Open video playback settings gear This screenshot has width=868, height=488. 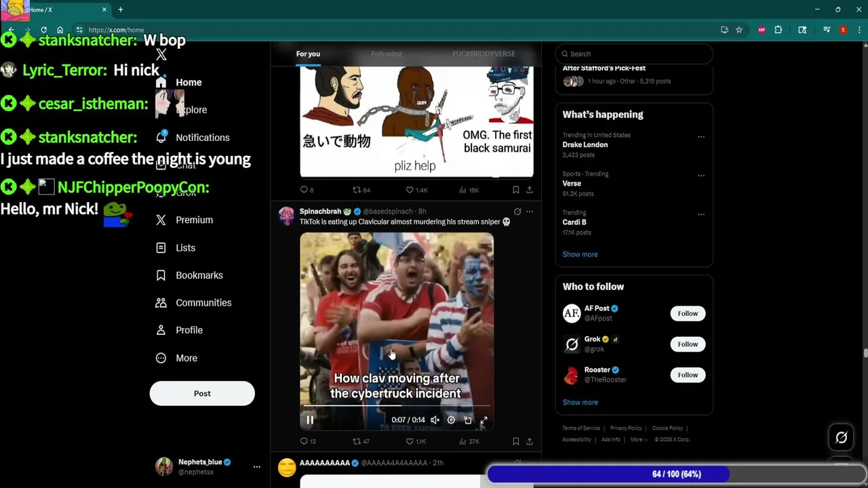tap(451, 420)
